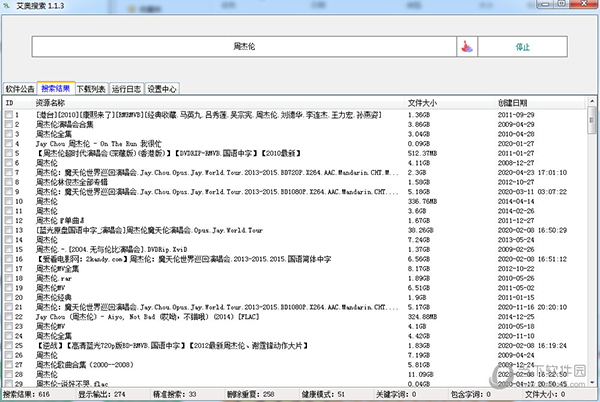
Task: Maximize the 艾奥搜索 window
Action: coord(561,4)
